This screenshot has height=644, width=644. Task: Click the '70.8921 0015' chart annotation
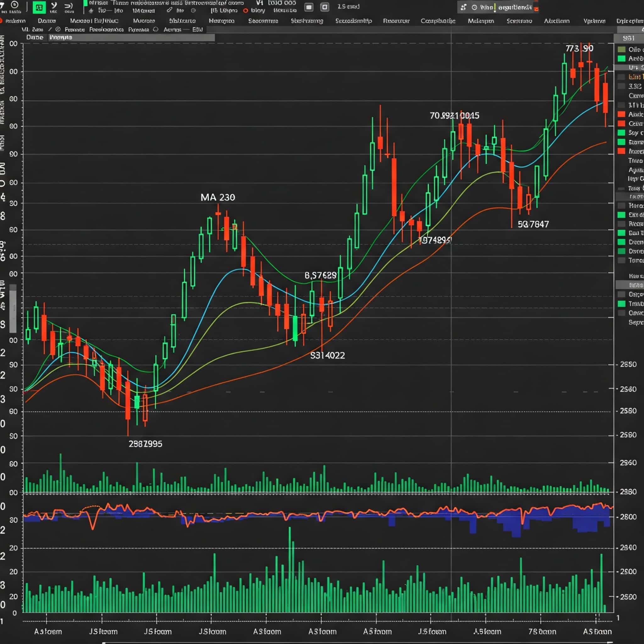point(454,116)
